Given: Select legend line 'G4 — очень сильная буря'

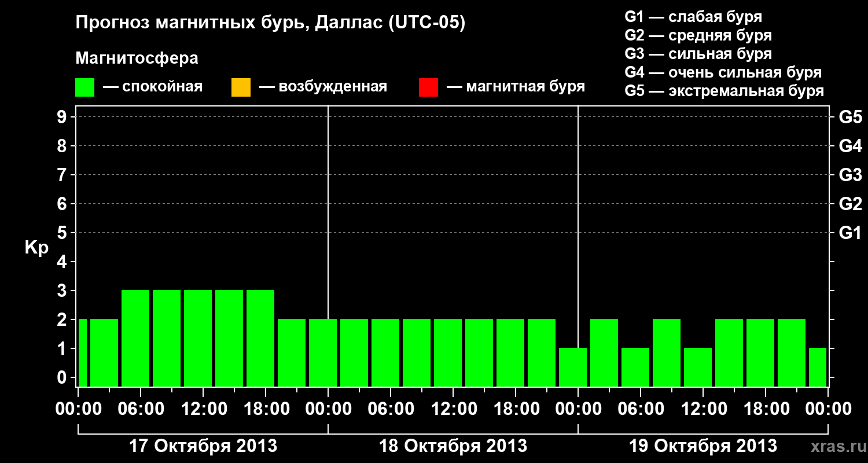Looking at the screenshot, I should pyautogui.click(x=723, y=72).
